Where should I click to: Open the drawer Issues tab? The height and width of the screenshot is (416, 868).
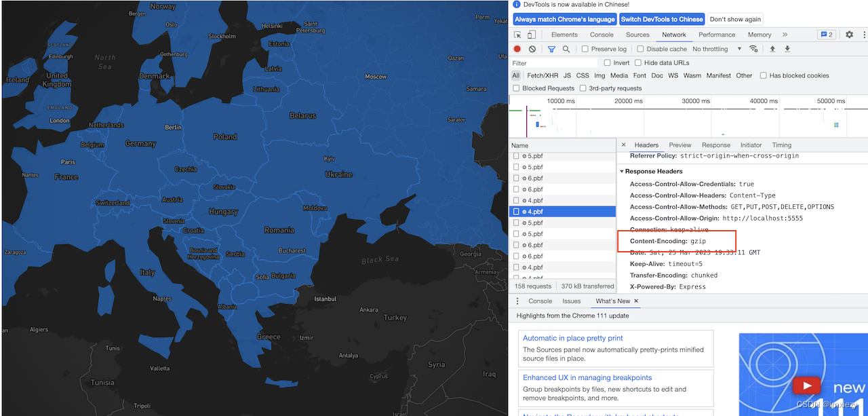572,301
